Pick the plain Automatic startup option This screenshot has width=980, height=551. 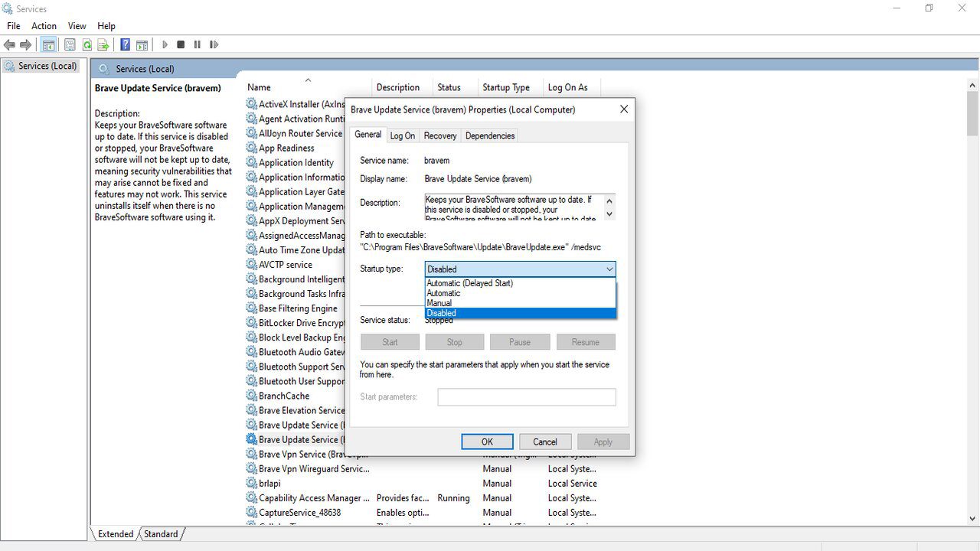point(520,293)
